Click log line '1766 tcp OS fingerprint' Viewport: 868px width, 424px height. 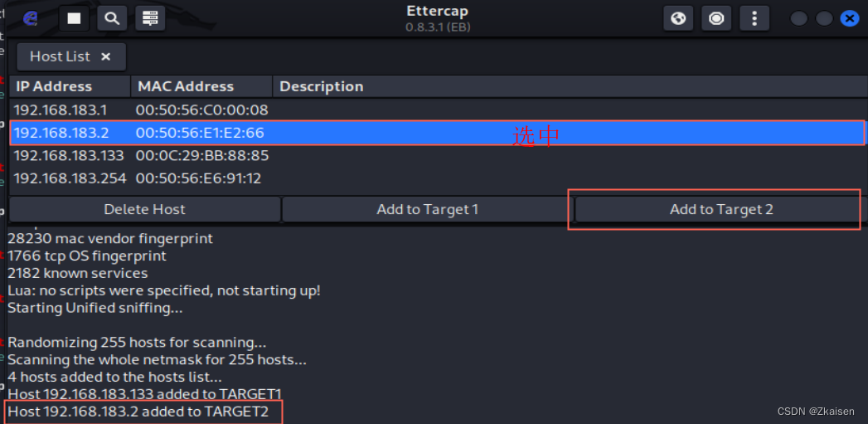point(87,256)
